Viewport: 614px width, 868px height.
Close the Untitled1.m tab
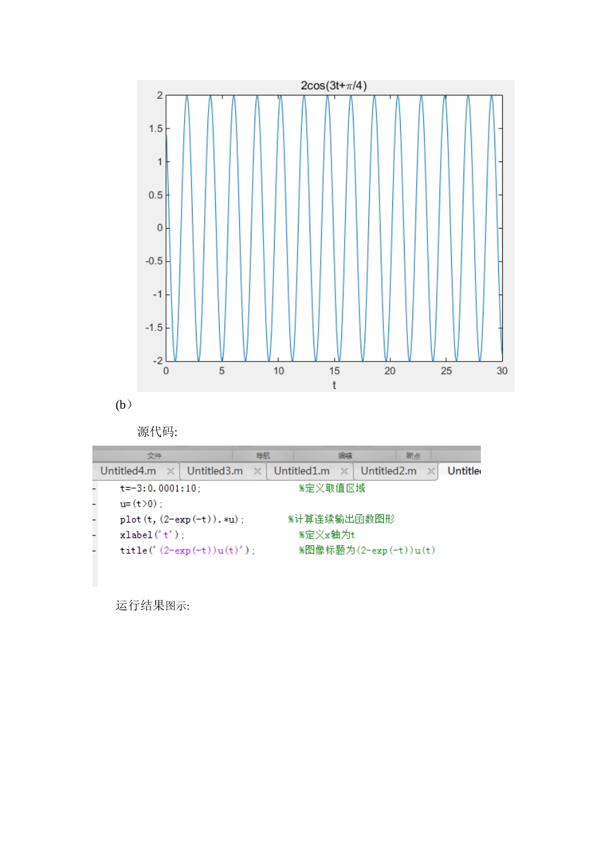click(x=344, y=471)
